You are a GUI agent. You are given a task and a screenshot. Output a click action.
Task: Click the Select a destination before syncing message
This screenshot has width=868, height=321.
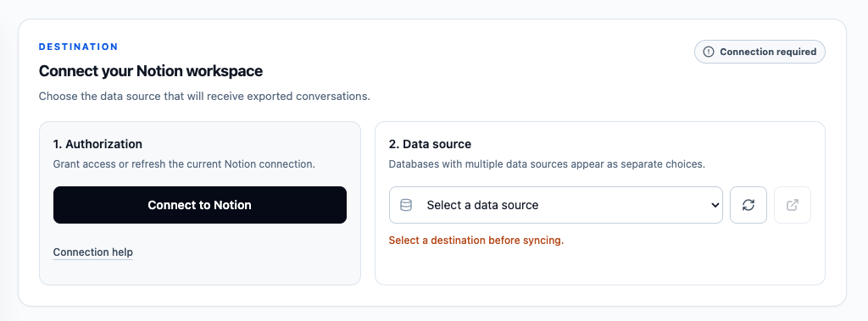476,241
